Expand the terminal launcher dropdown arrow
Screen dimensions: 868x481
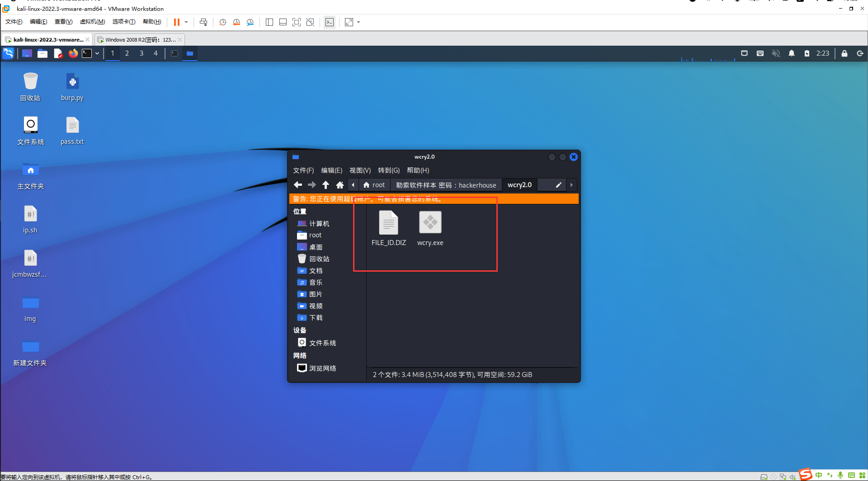[97, 53]
